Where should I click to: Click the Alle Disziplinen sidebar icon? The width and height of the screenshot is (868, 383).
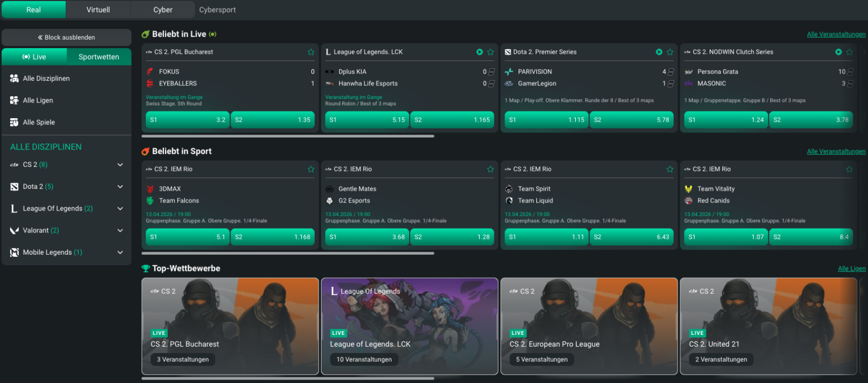click(x=15, y=79)
